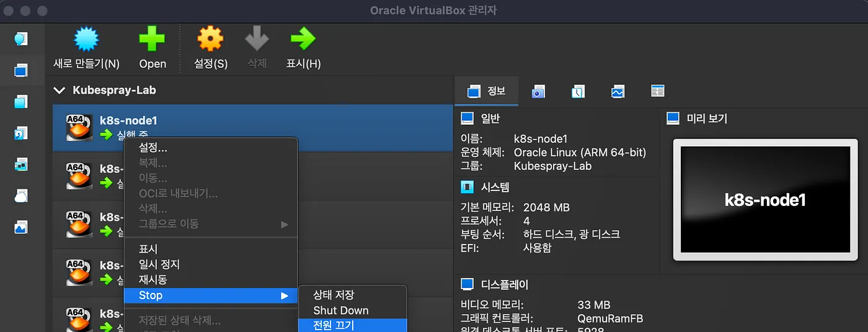Choose 일시 정지 to pause the VM
Viewport: 868px width, 332px height.
click(211, 264)
